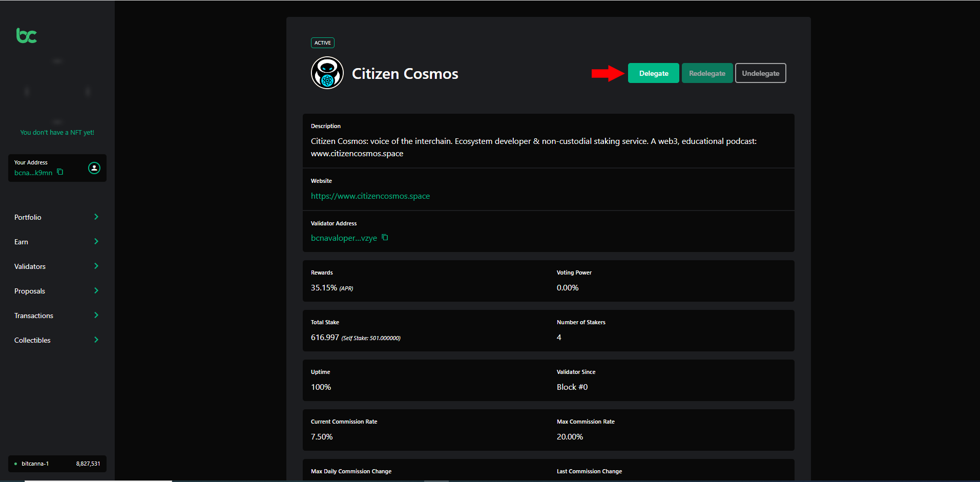Open the citizencosmos.space website link
Viewport: 980px width, 482px height.
pyautogui.click(x=370, y=196)
